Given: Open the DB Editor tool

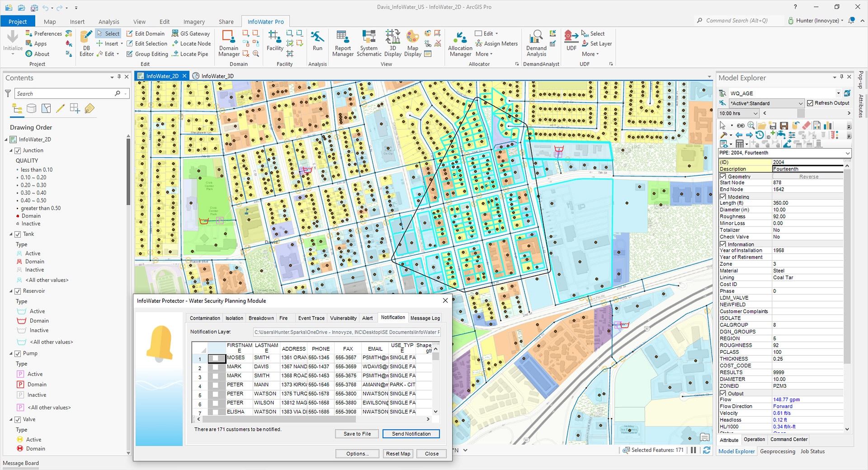Looking at the screenshot, I should pyautogui.click(x=86, y=44).
